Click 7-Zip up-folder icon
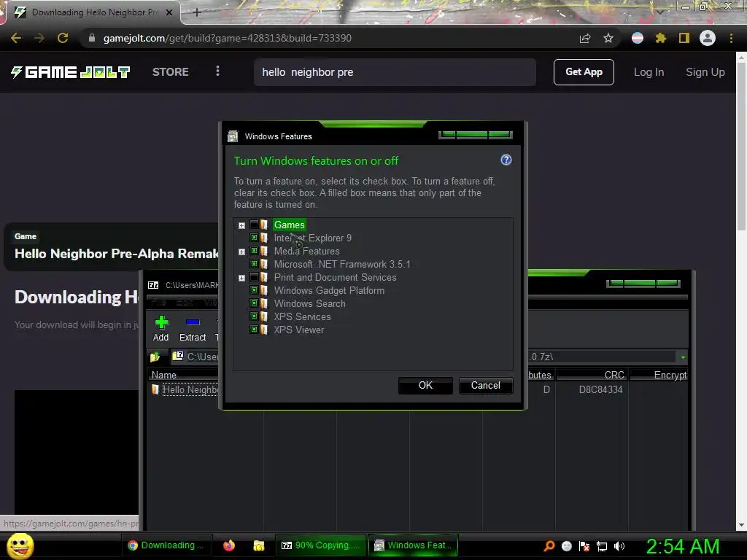The height and width of the screenshot is (560, 747). pos(155,357)
